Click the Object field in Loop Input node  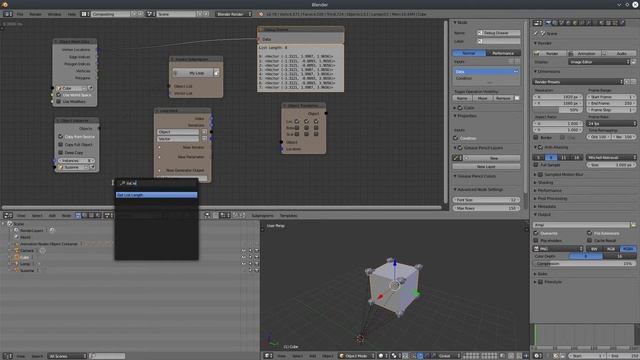178,132
